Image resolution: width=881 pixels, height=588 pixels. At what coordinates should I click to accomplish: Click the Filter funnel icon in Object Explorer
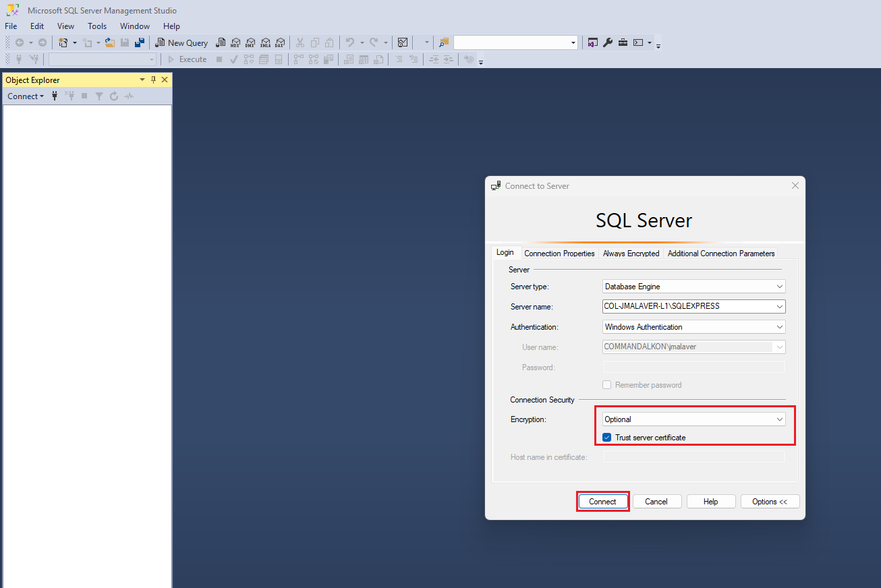click(99, 96)
